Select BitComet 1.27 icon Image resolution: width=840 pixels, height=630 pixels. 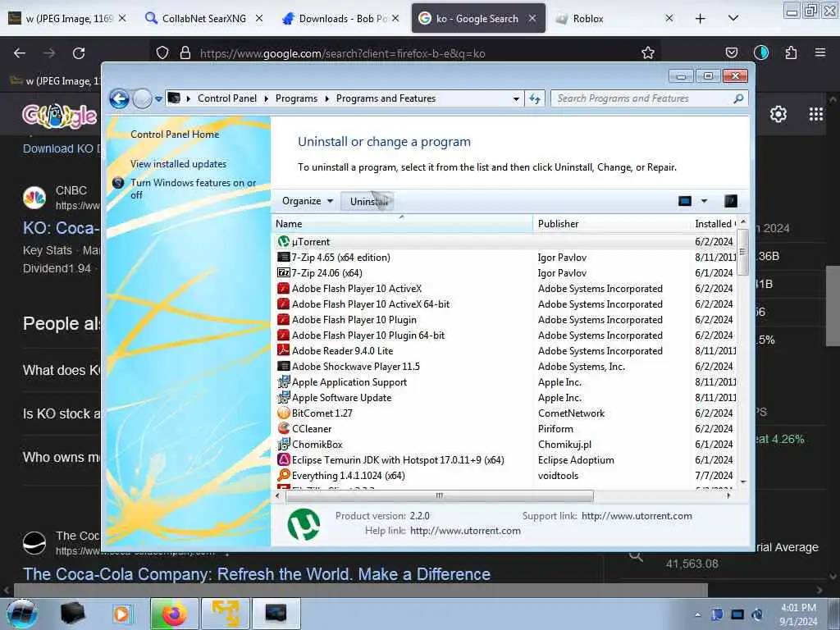(x=283, y=413)
